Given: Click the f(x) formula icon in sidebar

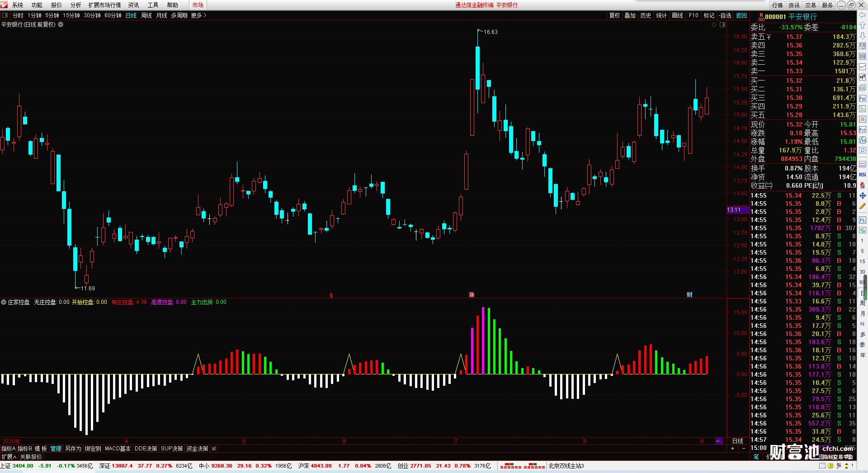Looking at the screenshot, I should coord(863,140).
